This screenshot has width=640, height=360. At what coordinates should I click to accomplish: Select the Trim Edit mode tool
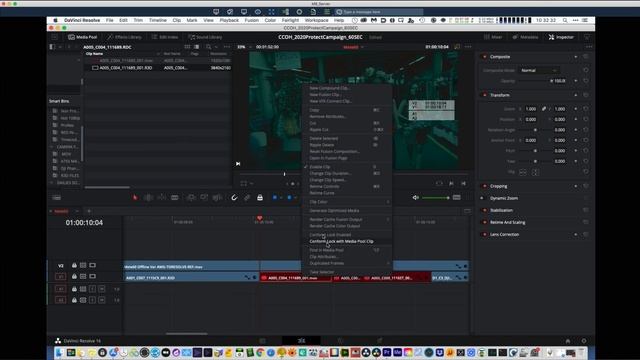click(148, 198)
